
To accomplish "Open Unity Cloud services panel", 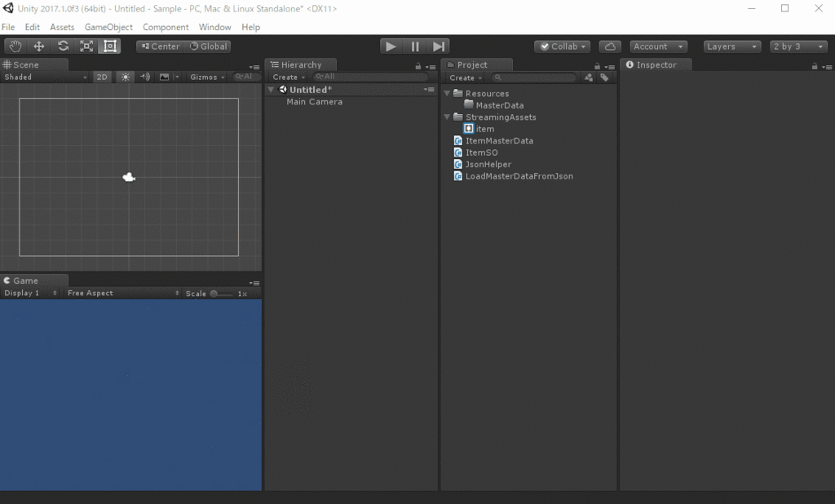I will (x=610, y=46).
